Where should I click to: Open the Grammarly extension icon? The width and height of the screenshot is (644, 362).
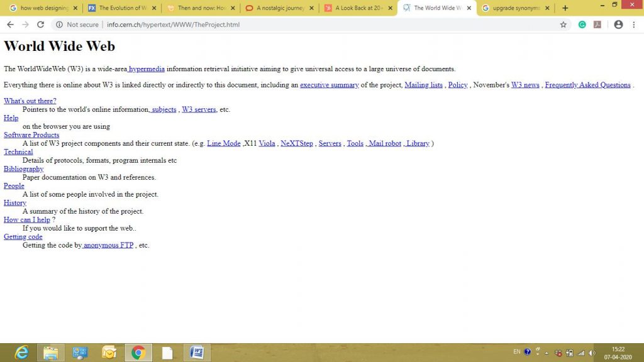[582, 25]
